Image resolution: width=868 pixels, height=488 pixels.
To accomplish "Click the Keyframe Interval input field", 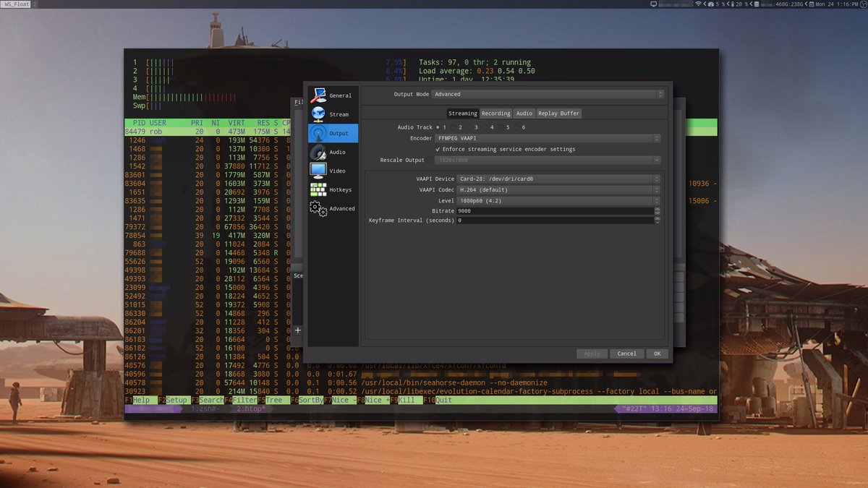I will [x=555, y=220].
